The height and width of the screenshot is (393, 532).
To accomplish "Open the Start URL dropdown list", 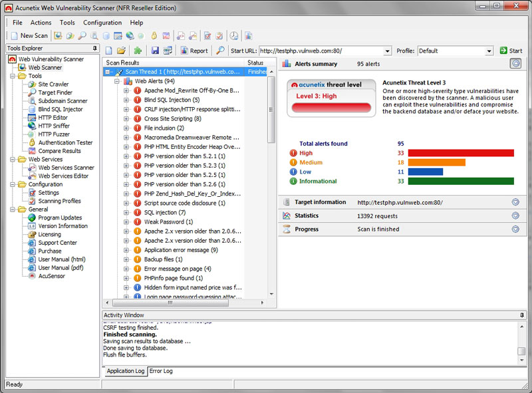I will (x=387, y=51).
